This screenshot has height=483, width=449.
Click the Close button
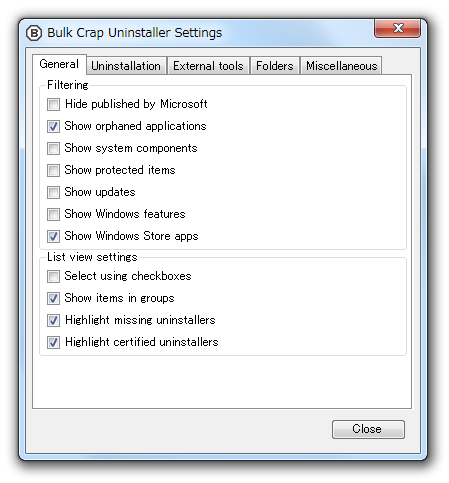[x=368, y=429]
